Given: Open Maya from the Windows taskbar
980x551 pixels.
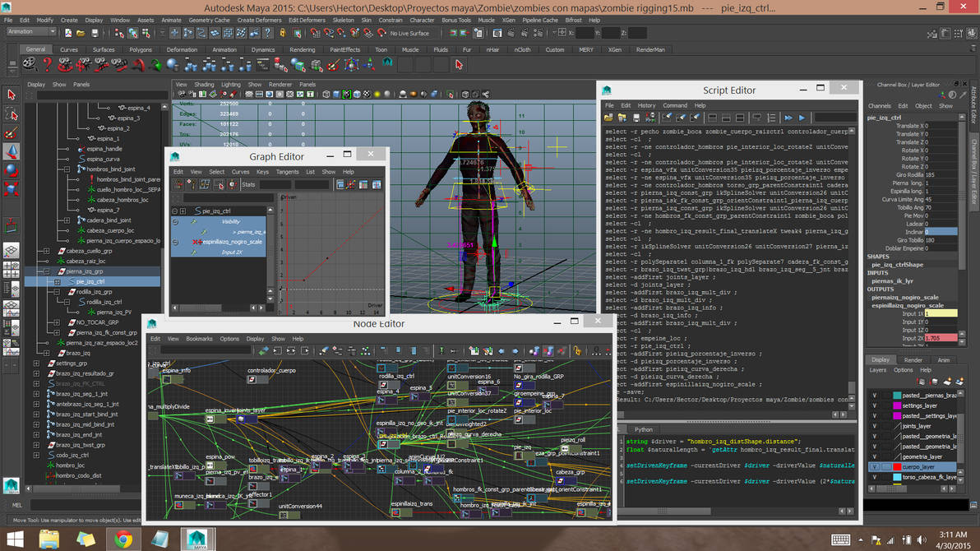Looking at the screenshot, I should coord(197,540).
